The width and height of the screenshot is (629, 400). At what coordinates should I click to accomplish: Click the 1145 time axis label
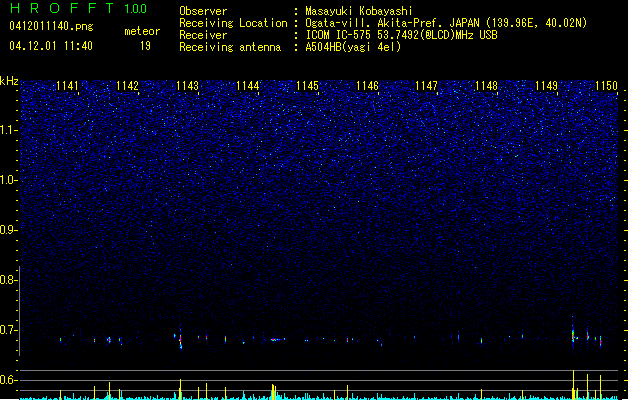click(x=307, y=86)
